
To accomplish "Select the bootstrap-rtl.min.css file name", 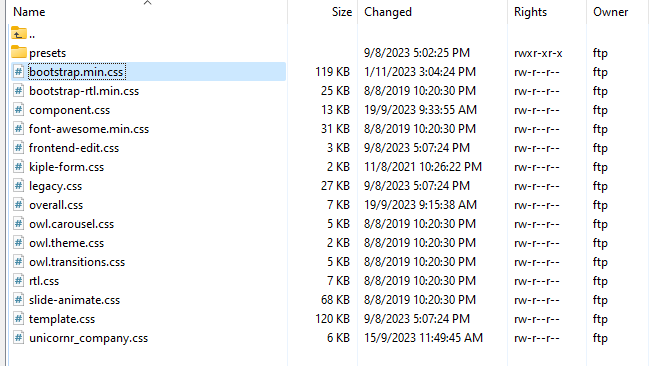I will [x=84, y=91].
